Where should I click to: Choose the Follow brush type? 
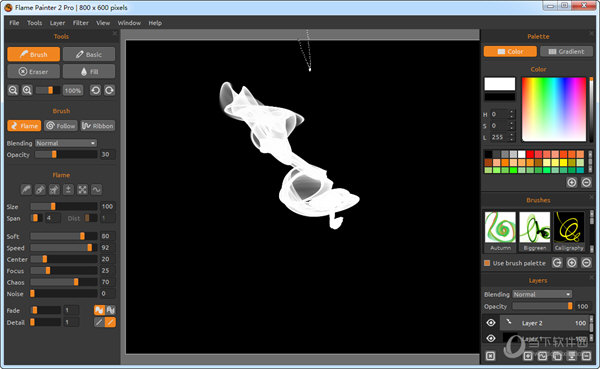click(60, 126)
